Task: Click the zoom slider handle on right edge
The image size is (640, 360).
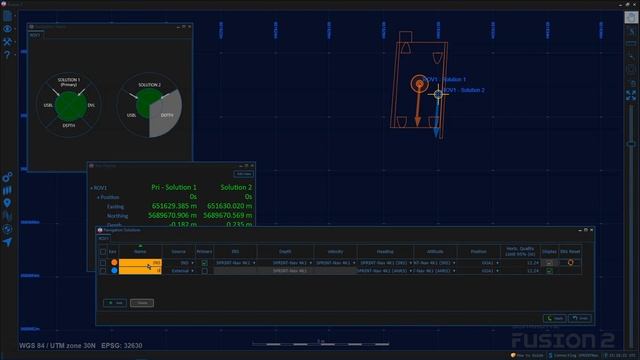Action: [631, 144]
